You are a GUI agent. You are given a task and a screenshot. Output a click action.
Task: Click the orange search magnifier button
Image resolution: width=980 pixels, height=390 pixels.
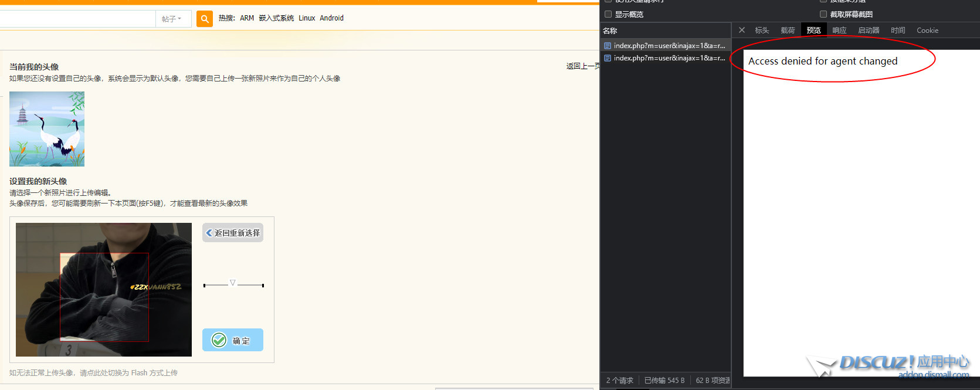coord(204,19)
